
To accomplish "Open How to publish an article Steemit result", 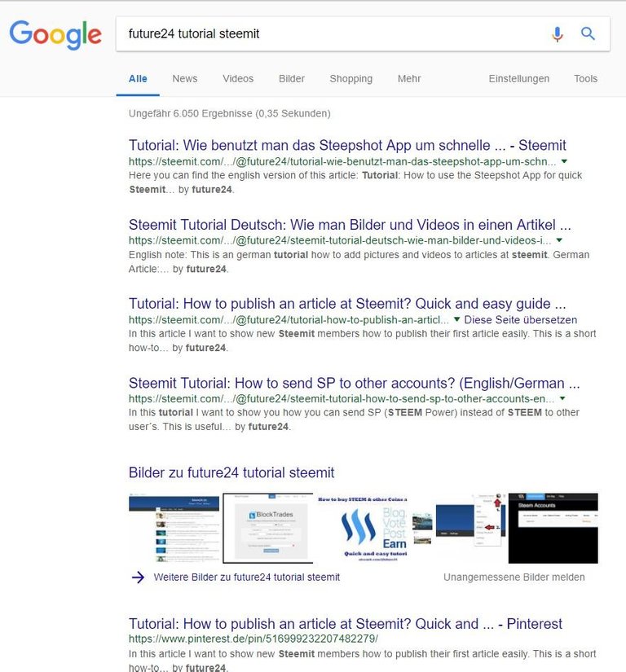I will pyautogui.click(x=347, y=304).
